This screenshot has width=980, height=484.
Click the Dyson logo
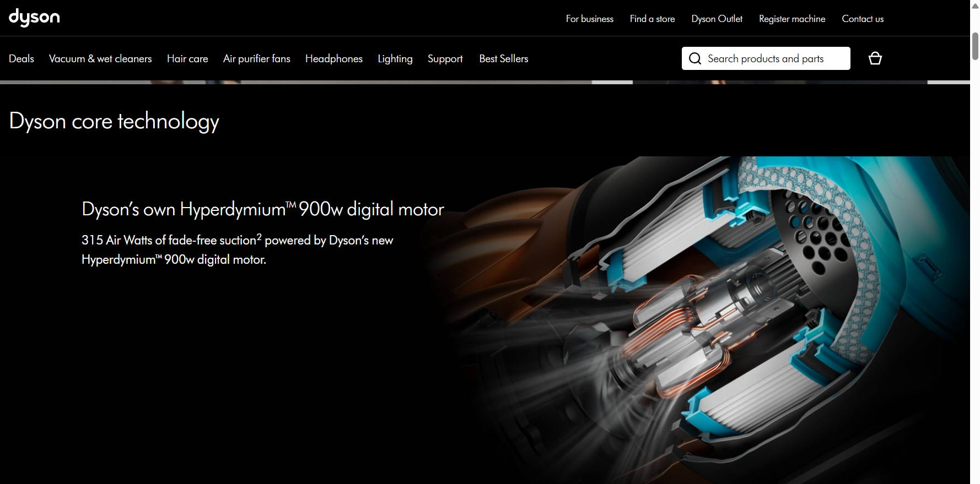click(x=34, y=18)
